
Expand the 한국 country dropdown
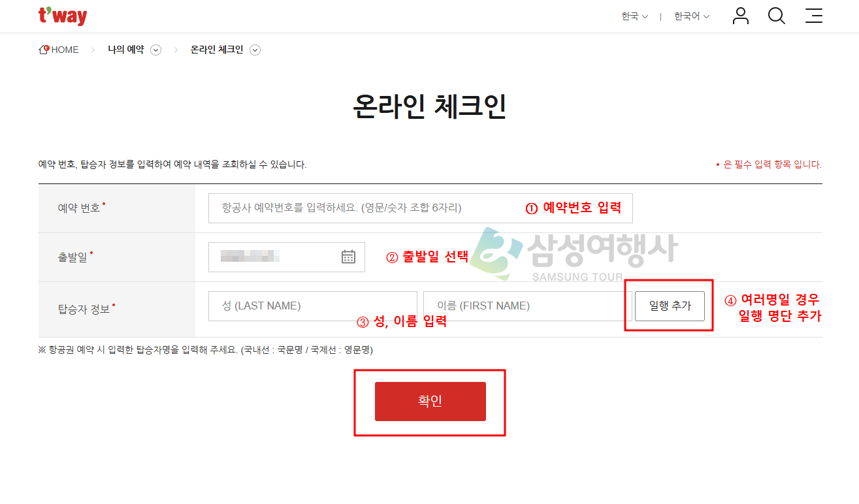pos(634,17)
